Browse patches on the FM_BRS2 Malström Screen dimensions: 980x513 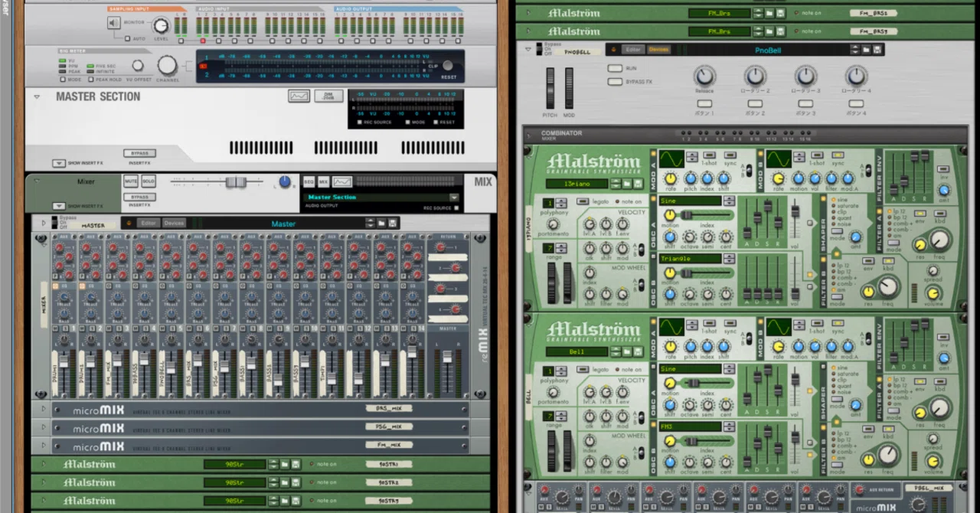click(x=769, y=13)
